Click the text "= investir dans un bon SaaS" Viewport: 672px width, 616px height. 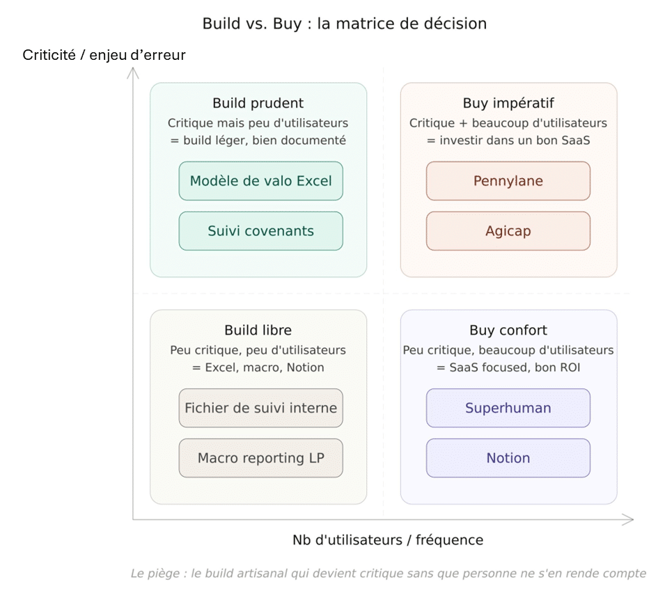click(x=508, y=140)
